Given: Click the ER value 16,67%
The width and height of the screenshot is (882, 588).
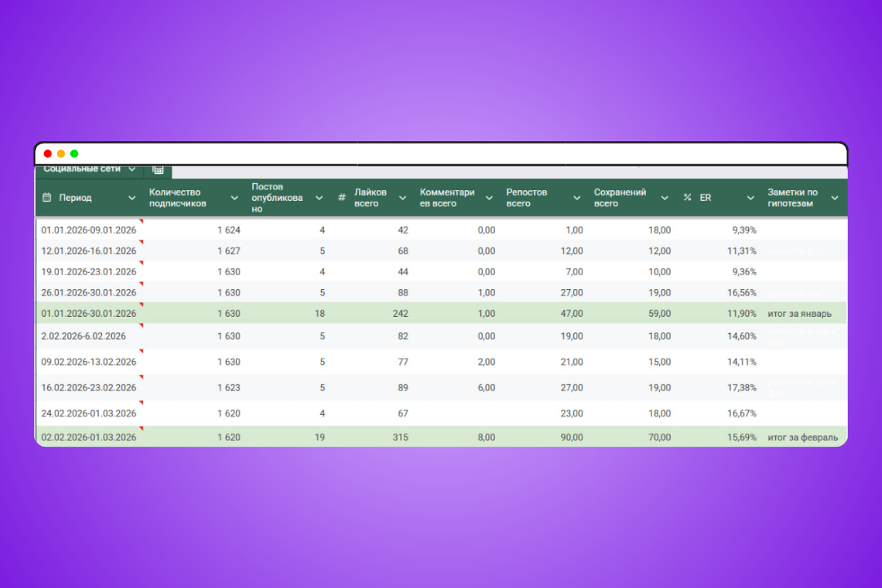Looking at the screenshot, I should (742, 413).
